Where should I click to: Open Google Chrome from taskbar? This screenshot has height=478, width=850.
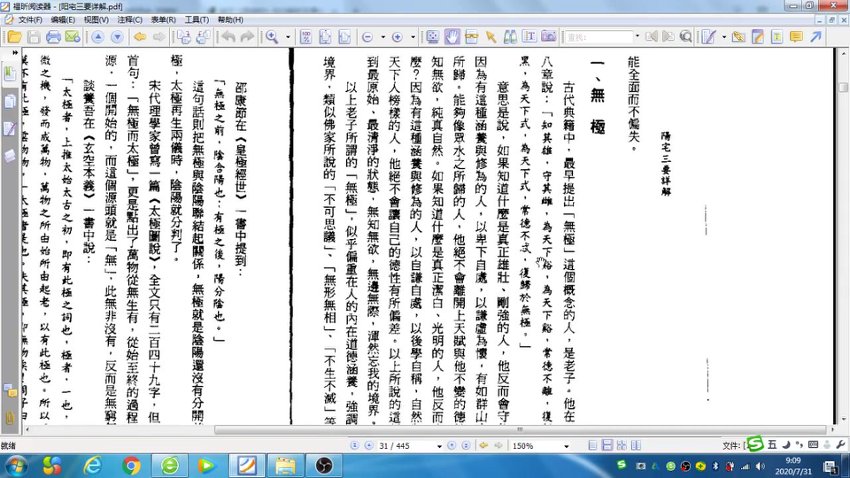click(x=131, y=466)
